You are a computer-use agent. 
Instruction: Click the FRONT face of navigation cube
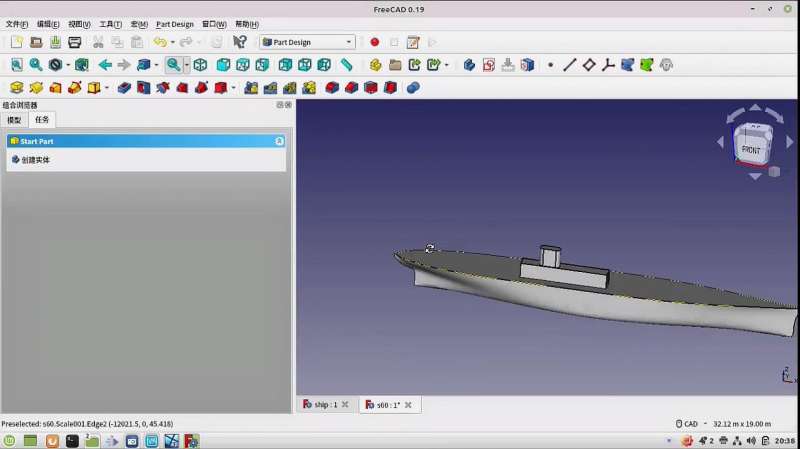tap(751, 149)
